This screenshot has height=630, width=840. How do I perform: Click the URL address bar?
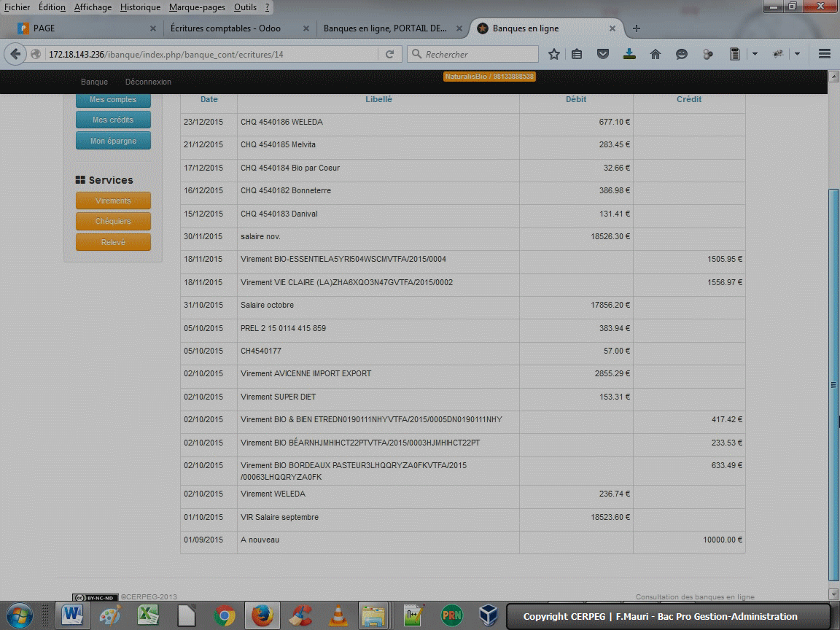211,54
